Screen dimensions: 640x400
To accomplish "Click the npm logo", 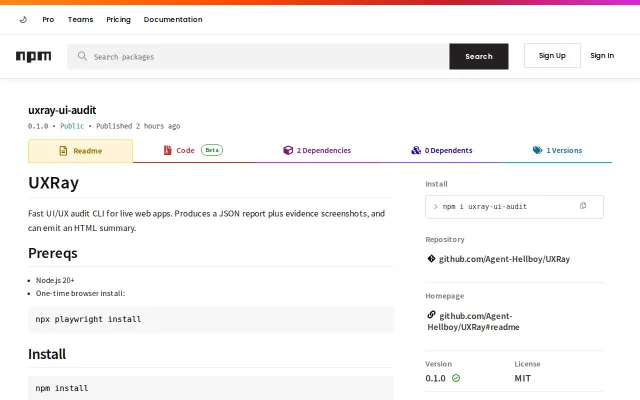I will point(33,56).
